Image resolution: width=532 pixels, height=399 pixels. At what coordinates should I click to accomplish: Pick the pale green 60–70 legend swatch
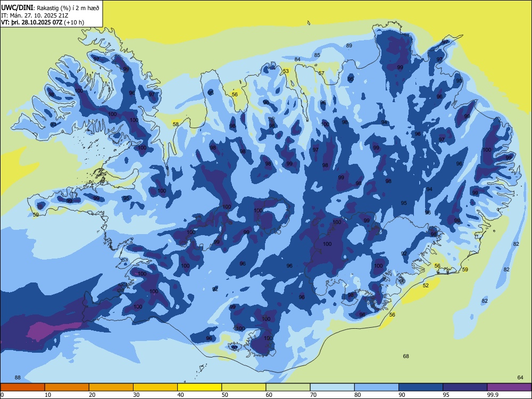[x=288, y=387]
